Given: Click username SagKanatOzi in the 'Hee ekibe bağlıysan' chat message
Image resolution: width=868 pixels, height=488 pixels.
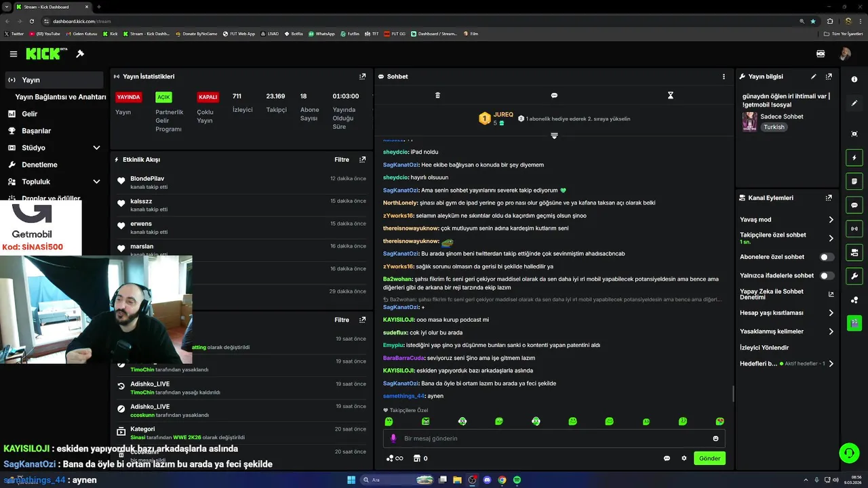Looking at the screenshot, I should (400, 165).
